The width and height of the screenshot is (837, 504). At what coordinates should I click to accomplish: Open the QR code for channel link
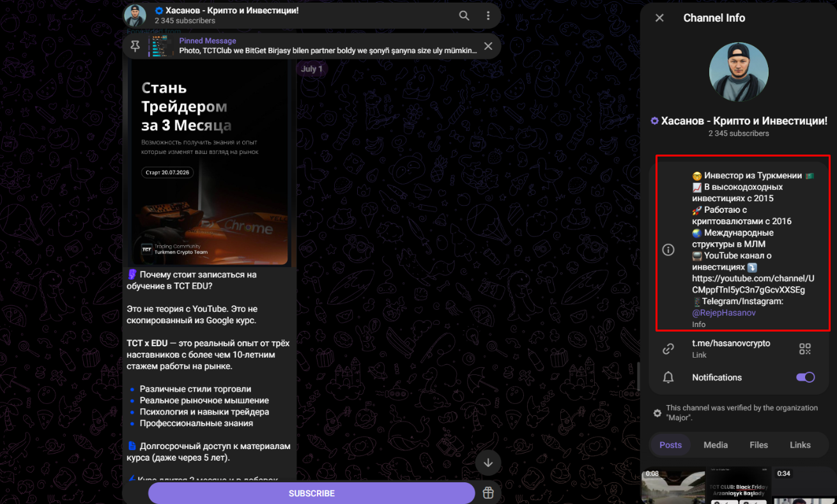(x=805, y=349)
